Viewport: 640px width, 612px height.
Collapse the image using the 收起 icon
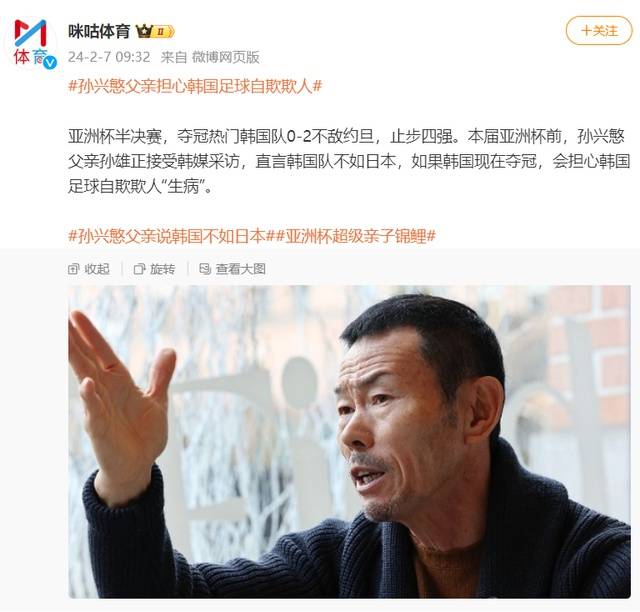click(73, 269)
